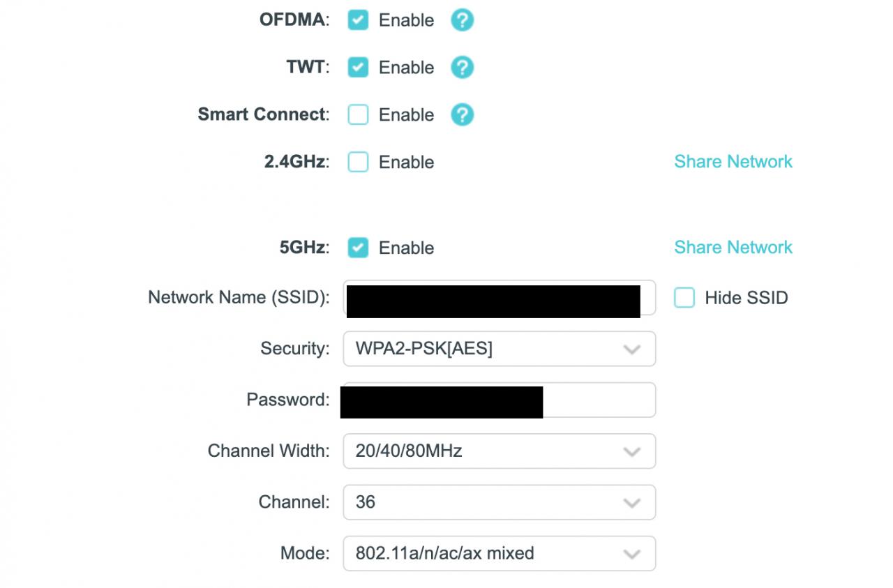The width and height of the screenshot is (893, 588).
Task: Click the OFDMA help question mark icon
Action: pyautogui.click(x=462, y=20)
